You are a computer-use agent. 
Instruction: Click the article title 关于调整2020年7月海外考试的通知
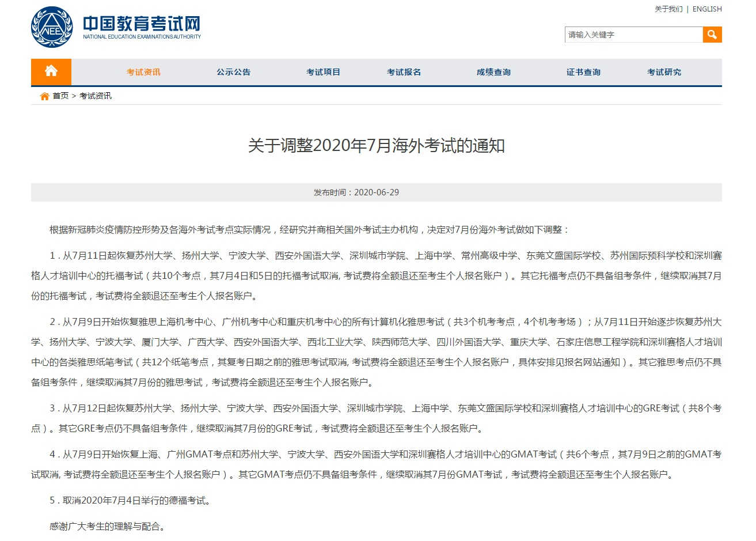(x=376, y=145)
